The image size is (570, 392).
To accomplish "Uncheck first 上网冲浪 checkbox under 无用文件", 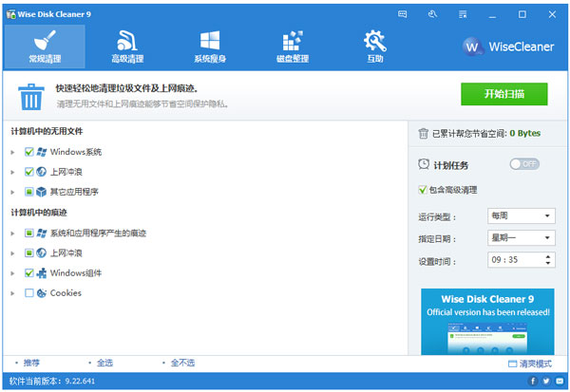I will [29, 172].
